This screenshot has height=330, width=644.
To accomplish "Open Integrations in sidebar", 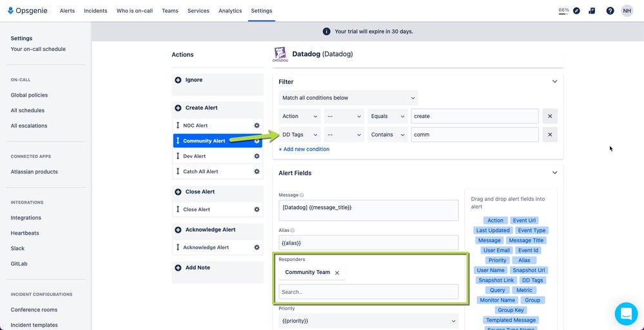I will tap(26, 218).
